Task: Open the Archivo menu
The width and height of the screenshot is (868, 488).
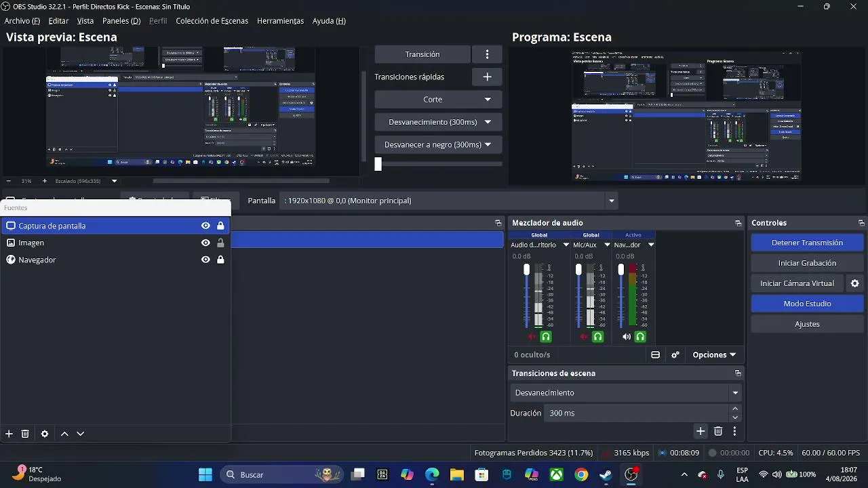Action: (x=22, y=21)
